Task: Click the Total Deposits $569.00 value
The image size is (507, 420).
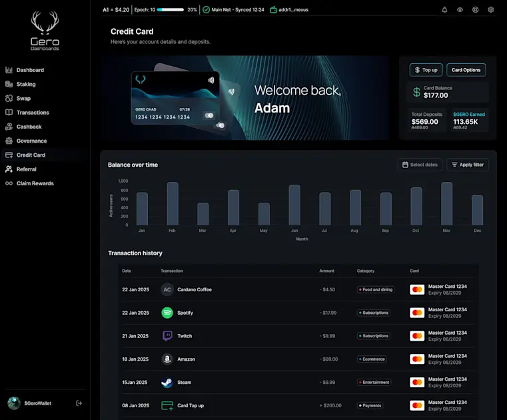Action: [x=424, y=122]
